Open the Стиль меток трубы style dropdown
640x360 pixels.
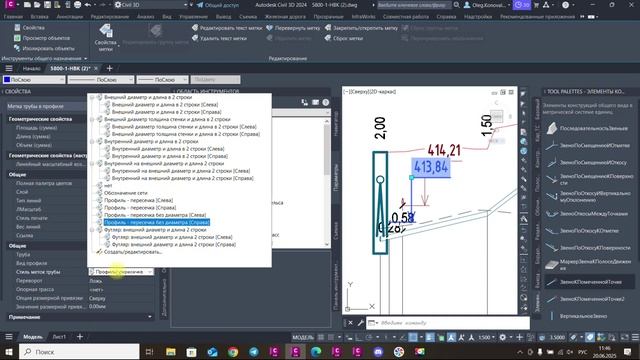(121, 272)
